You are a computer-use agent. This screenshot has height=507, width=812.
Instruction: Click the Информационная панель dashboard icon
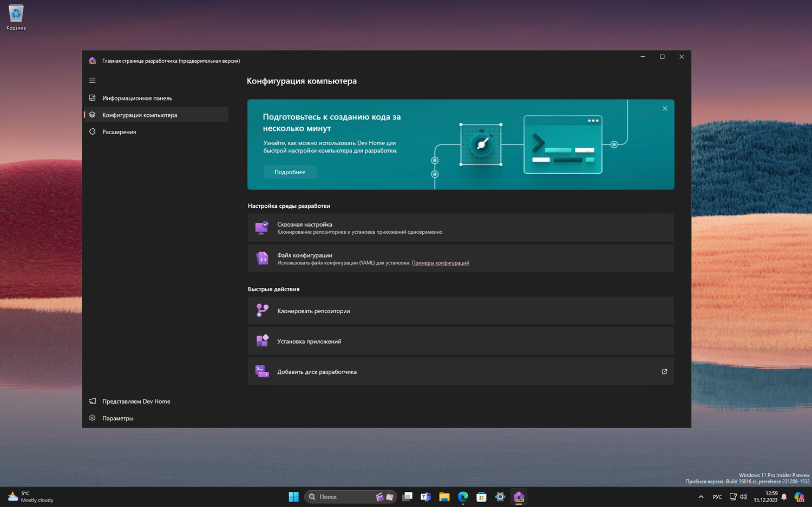pos(92,98)
